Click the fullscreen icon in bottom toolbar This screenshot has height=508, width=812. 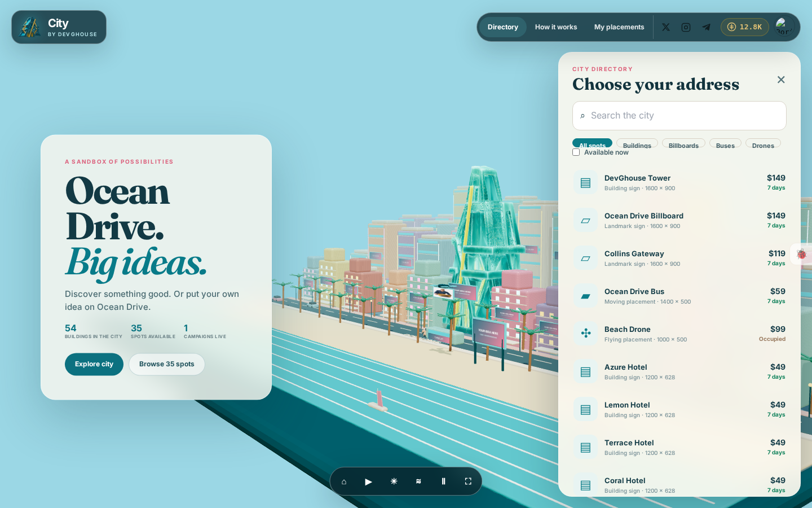(x=468, y=481)
